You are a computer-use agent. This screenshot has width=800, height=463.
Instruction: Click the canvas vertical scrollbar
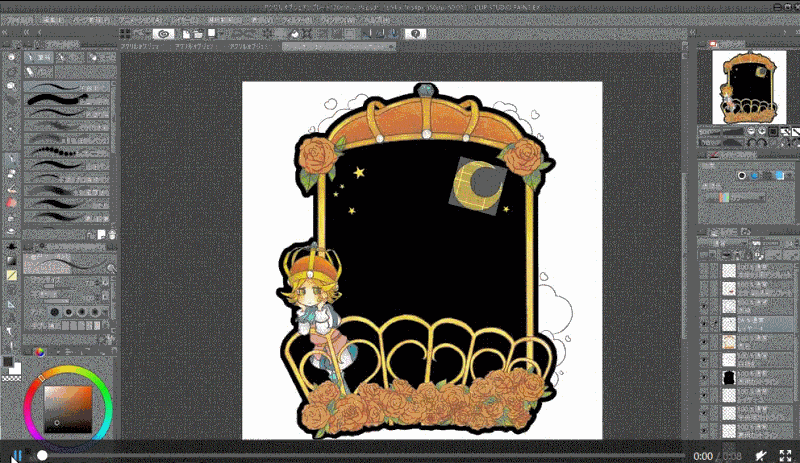click(x=685, y=255)
